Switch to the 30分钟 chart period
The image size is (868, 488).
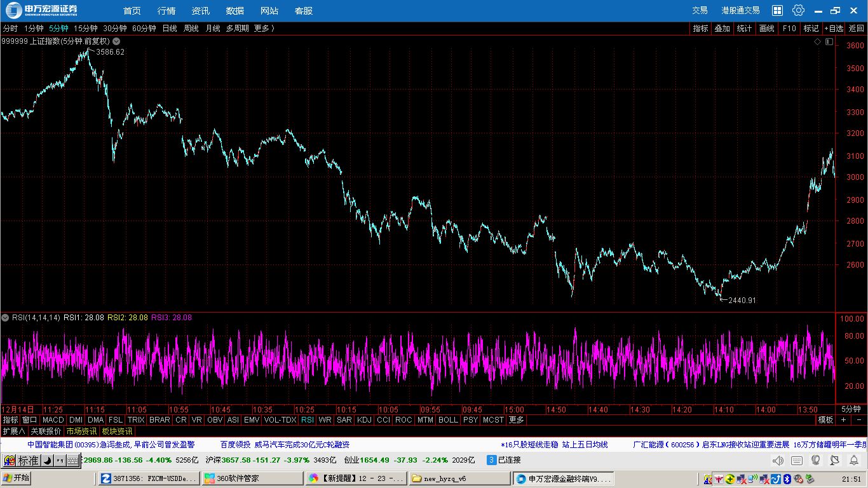coord(115,28)
